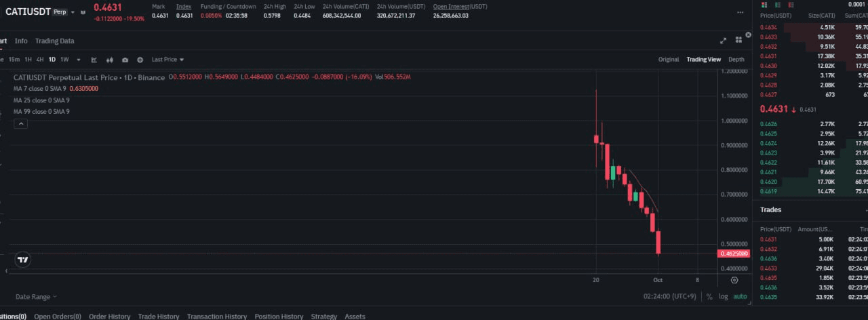Select the 1W interval

[64, 60]
